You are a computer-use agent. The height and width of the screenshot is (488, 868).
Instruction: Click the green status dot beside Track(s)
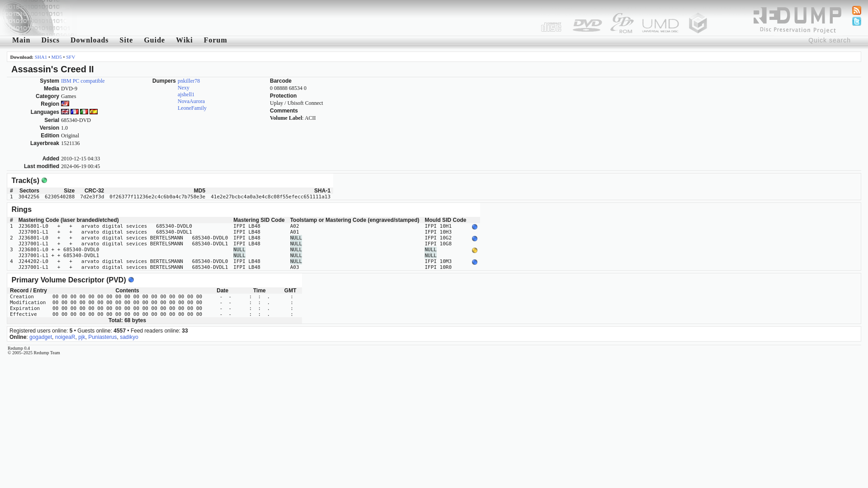(x=44, y=180)
